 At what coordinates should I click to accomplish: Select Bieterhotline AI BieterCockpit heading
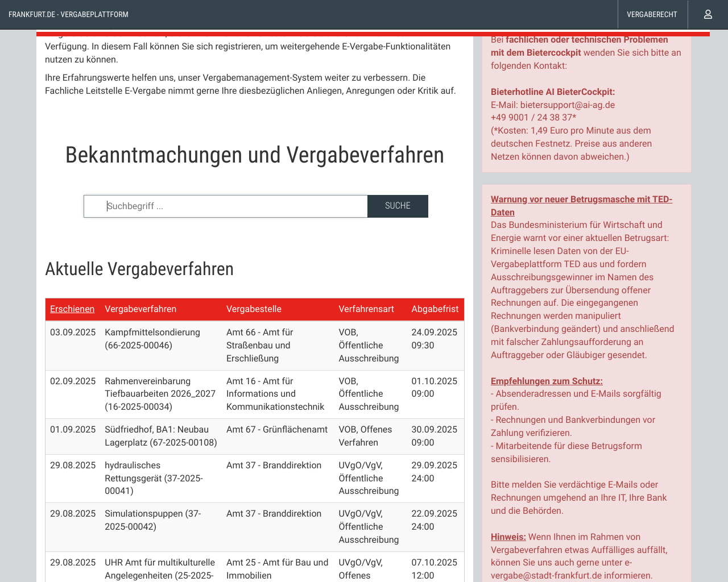coord(553,92)
